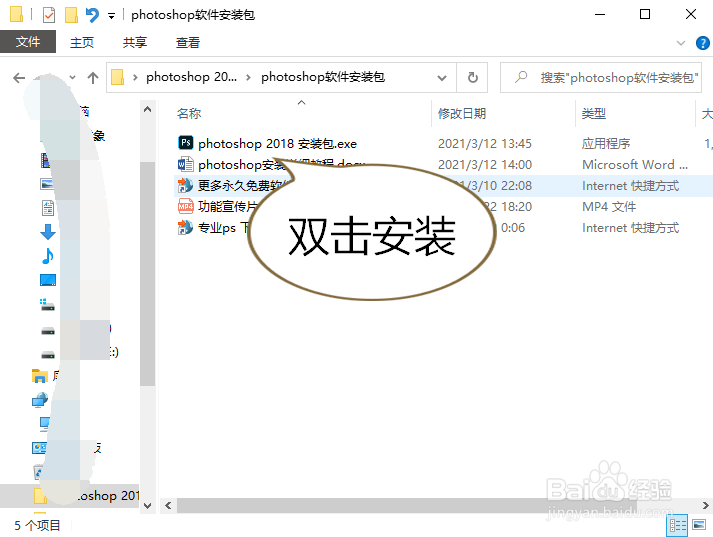Image resolution: width=713 pixels, height=537 pixels.
Task: Expand the ribbon with the chevron
Action: tap(681, 43)
